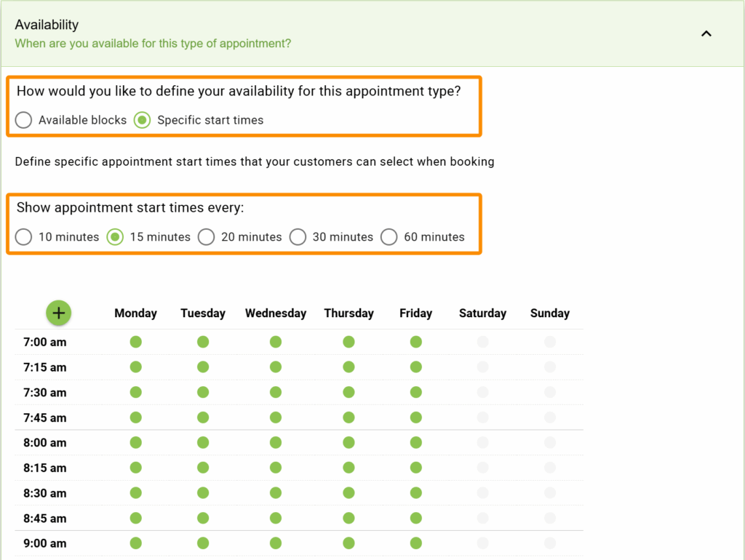Image resolution: width=745 pixels, height=560 pixels.
Task: Click the Availability section heading
Action: click(x=47, y=24)
